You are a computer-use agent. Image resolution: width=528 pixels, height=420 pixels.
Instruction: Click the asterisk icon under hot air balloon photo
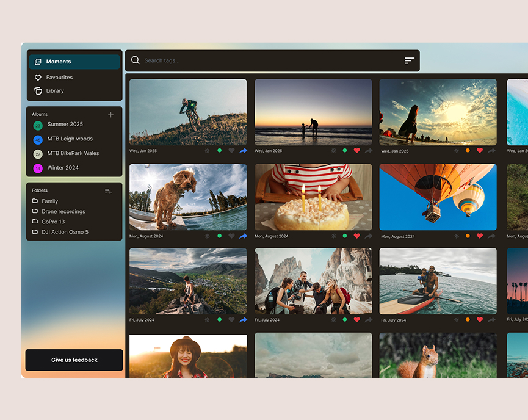(456, 236)
